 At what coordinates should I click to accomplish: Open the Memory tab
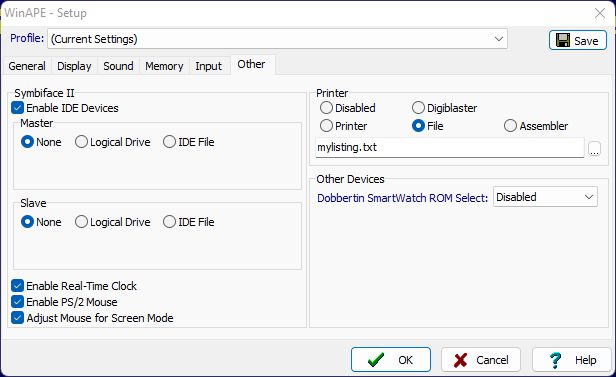164,66
